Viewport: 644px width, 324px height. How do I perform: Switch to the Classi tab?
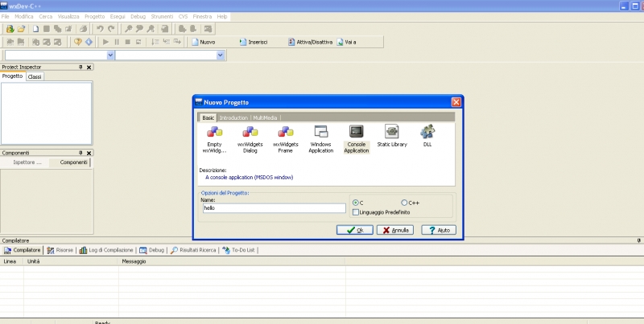click(35, 76)
